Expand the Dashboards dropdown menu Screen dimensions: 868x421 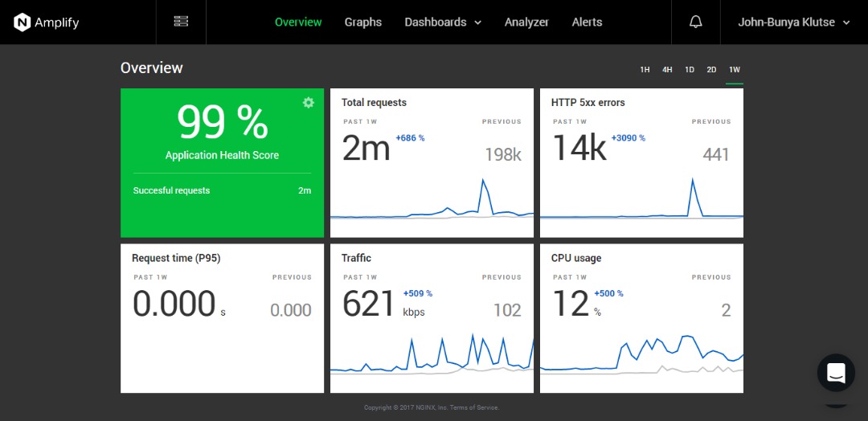(x=443, y=22)
